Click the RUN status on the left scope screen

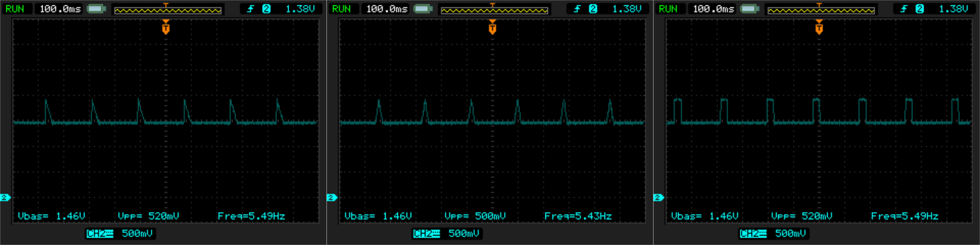pos(15,9)
